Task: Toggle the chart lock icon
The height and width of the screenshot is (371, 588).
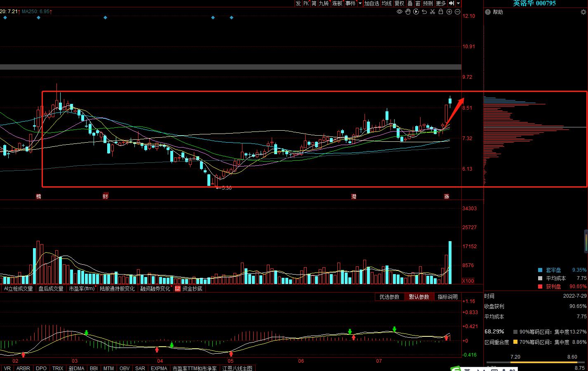Action: pos(441,12)
